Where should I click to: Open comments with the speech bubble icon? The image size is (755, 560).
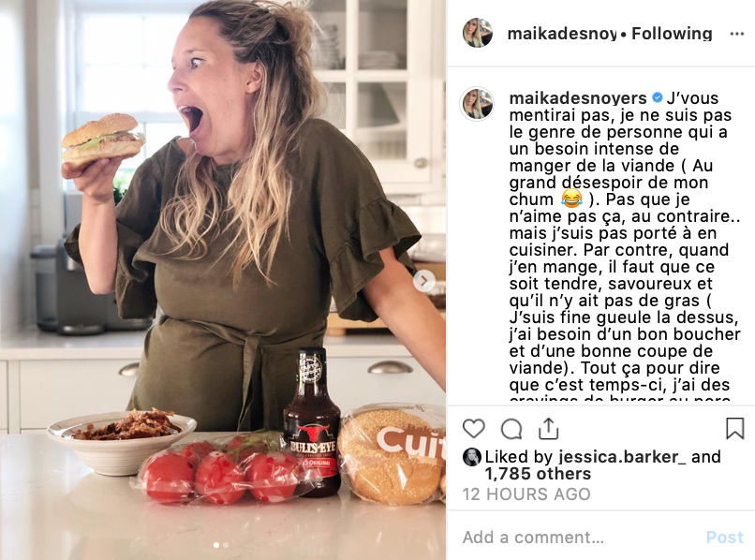pos(511,429)
